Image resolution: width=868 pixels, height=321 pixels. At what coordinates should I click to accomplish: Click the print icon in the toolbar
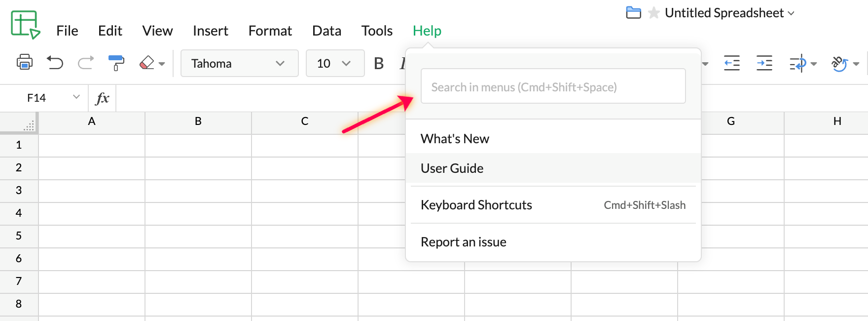click(x=25, y=63)
